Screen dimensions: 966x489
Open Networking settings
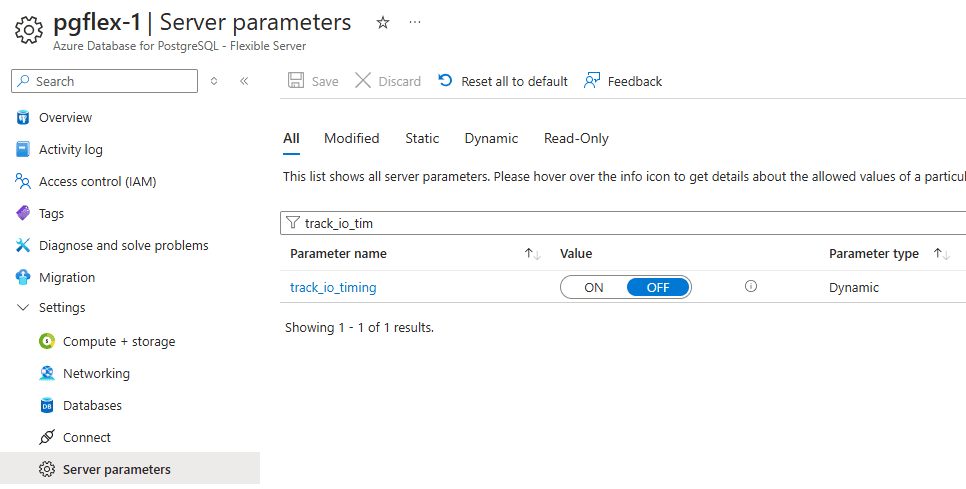tap(96, 374)
